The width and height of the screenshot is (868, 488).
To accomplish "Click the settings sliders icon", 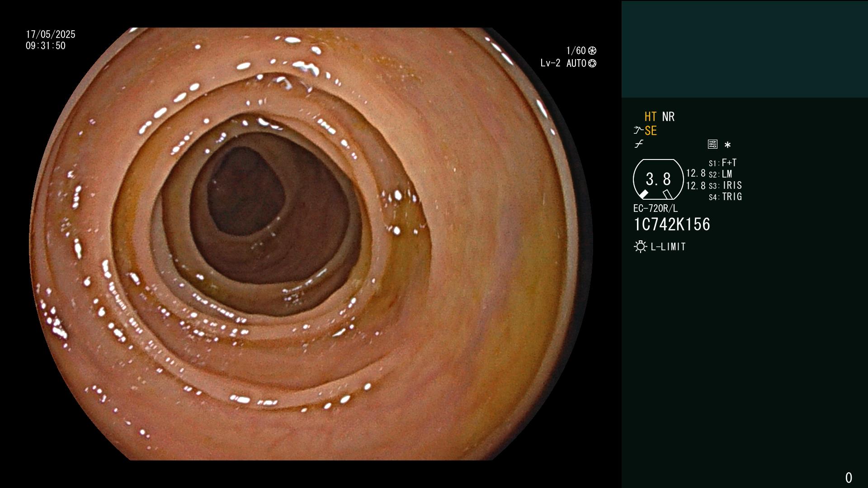I will [x=712, y=144].
